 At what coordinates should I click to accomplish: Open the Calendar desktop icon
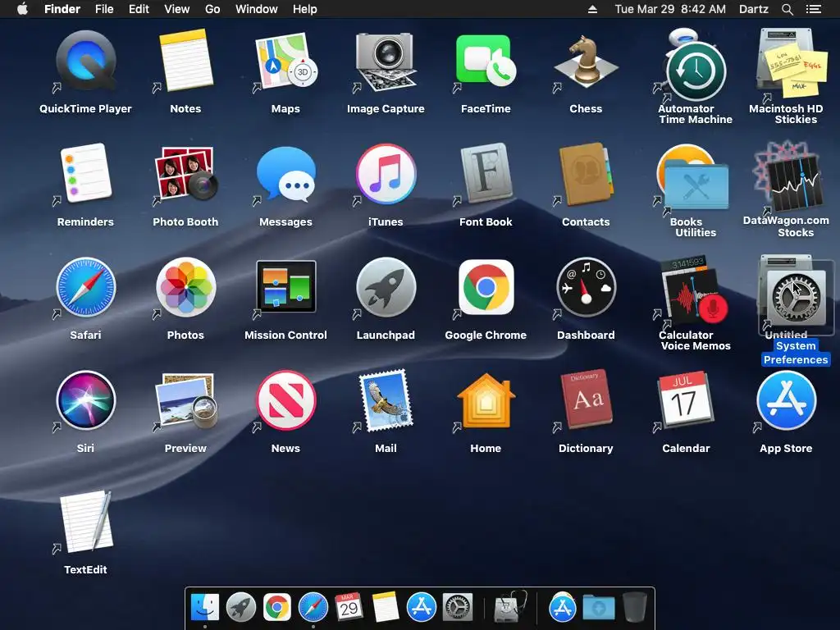686,400
